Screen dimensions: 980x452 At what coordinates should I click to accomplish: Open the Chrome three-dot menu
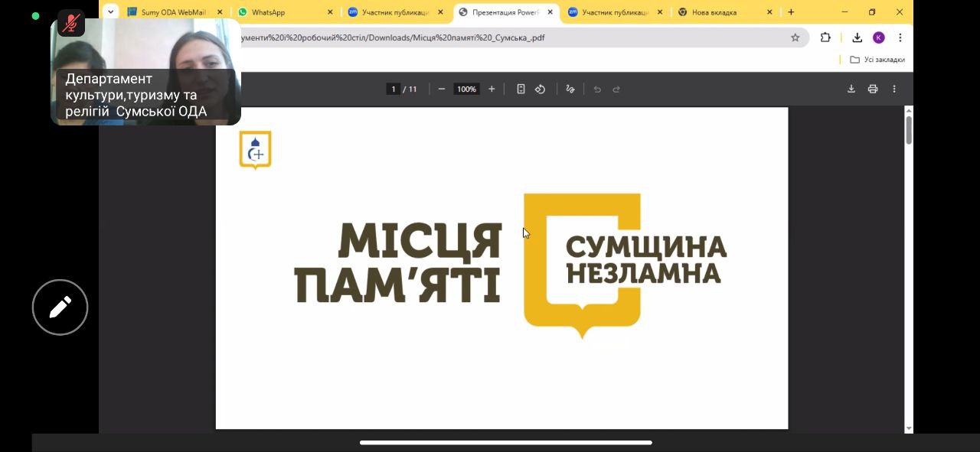click(x=900, y=37)
